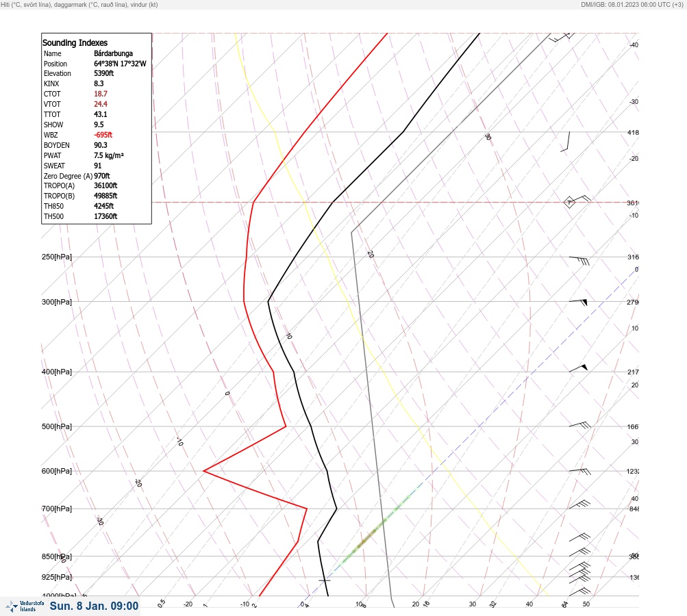
Task: Click the TTOT value 43.1
Action: pos(100,114)
